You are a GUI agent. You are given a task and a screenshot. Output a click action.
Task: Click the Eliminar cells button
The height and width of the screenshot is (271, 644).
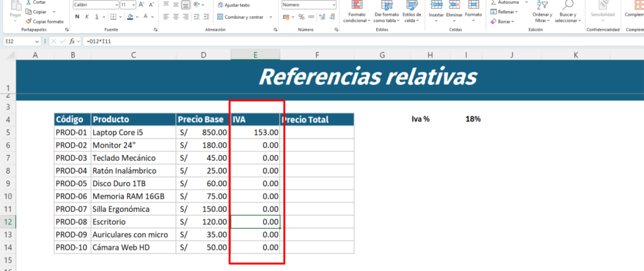pos(454,13)
